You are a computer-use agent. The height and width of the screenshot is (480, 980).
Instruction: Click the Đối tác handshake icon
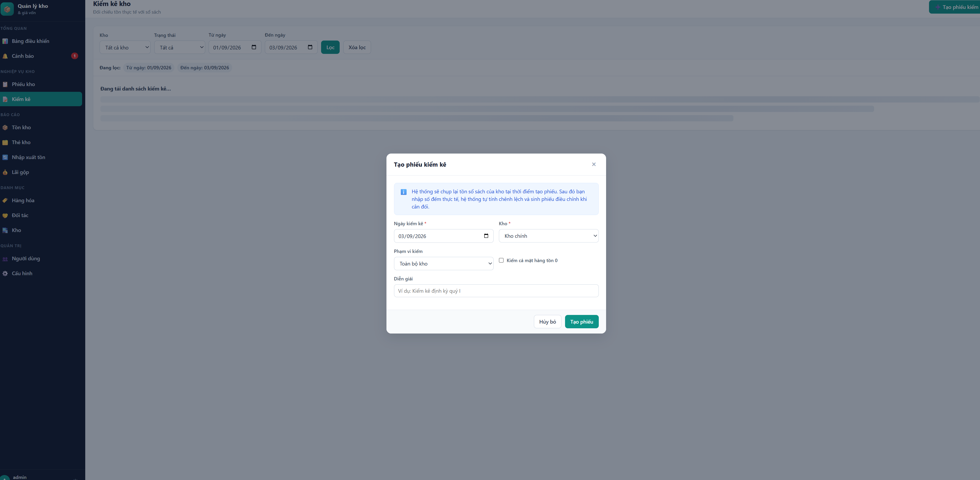pos(5,216)
